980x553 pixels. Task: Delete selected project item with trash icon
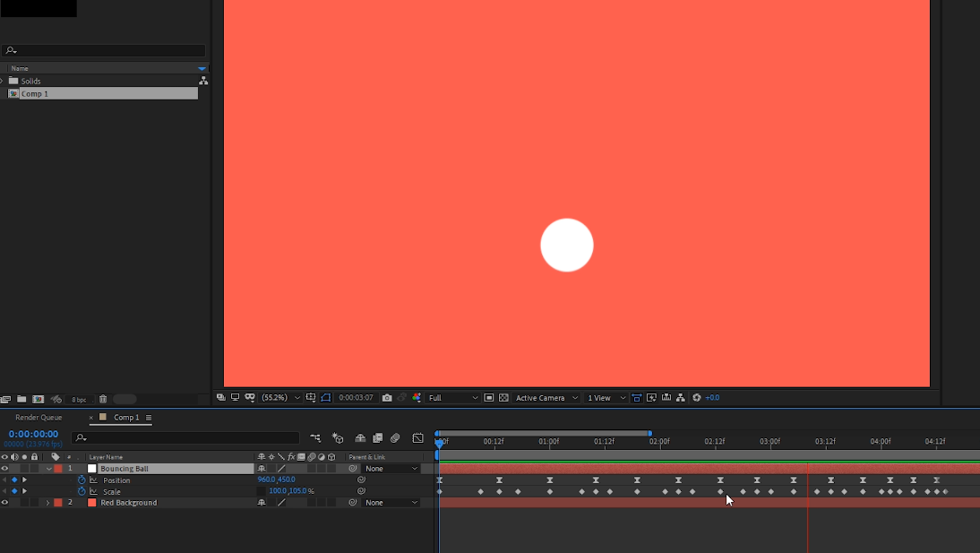pyautogui.click(x=103, y=399)
